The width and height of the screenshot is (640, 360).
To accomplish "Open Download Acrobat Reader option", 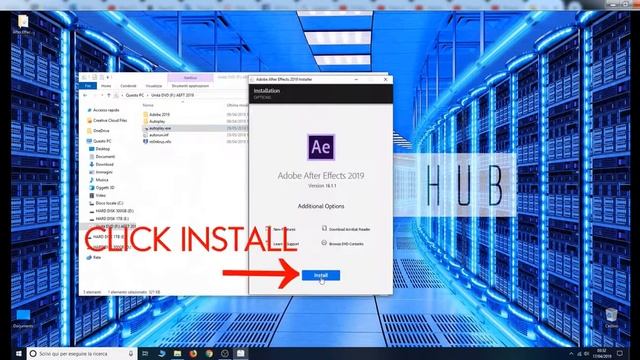I will [x=349, y=229].
